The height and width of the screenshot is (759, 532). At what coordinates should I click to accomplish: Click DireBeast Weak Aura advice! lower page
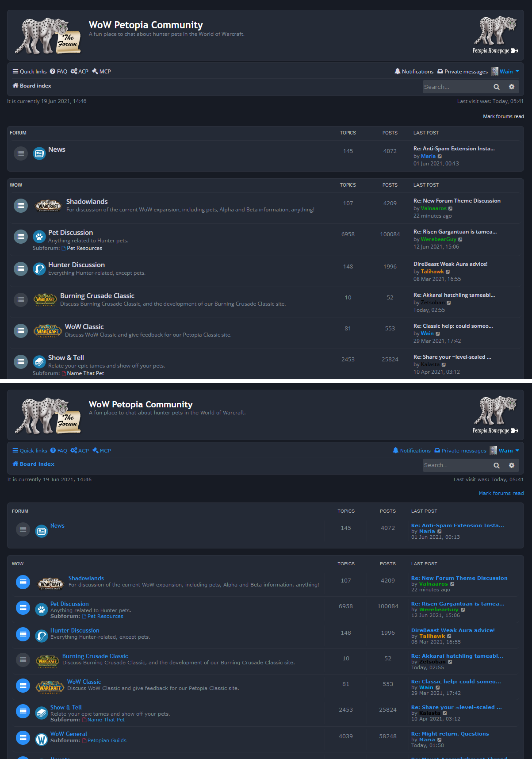453,631
